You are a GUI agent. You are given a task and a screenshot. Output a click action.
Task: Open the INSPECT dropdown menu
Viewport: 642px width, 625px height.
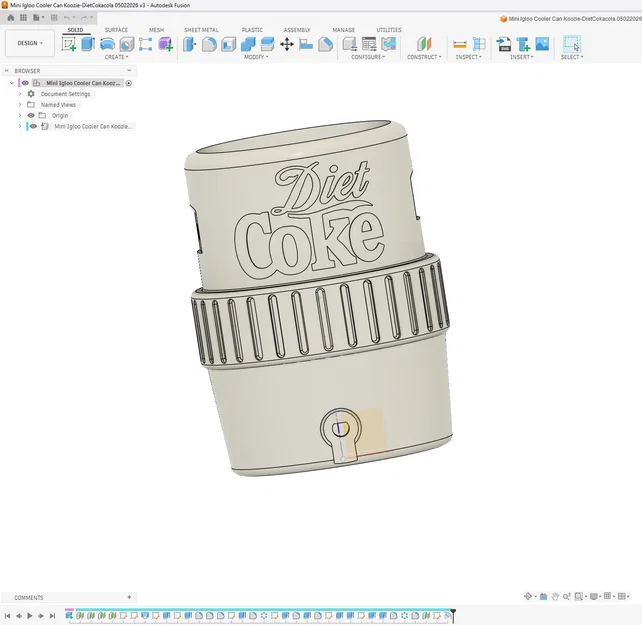coord(468,57)
